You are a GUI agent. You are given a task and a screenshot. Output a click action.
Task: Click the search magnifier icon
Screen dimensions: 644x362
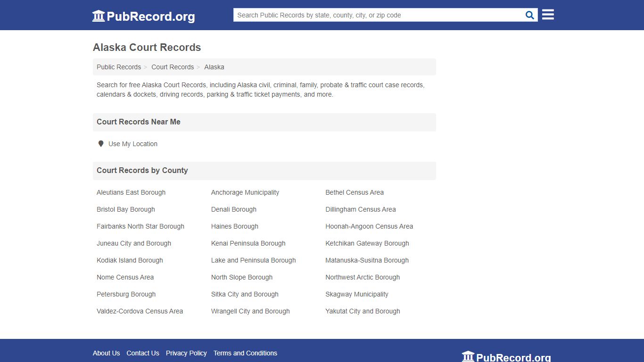530,15
